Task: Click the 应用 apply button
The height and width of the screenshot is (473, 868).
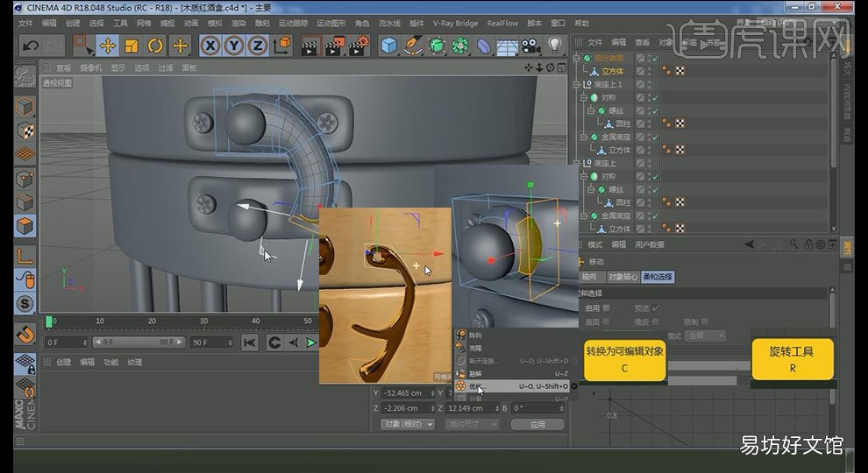Action: click(x=537, y=424)
